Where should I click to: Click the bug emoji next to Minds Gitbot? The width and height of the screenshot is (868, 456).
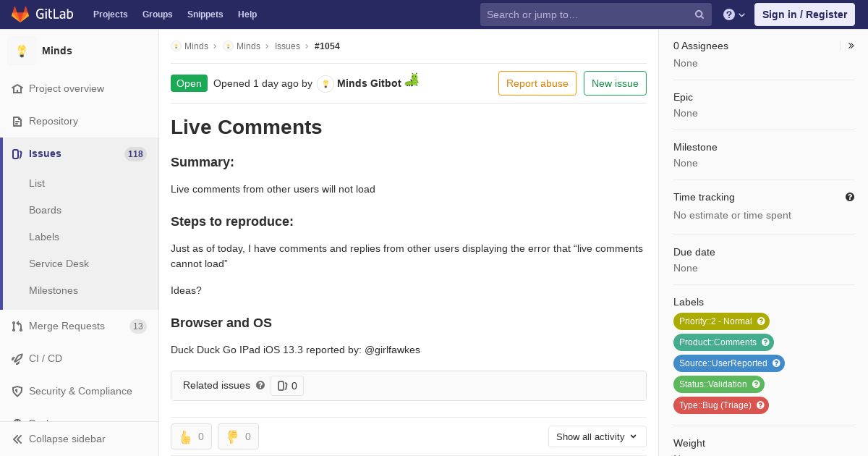(412, 80)
